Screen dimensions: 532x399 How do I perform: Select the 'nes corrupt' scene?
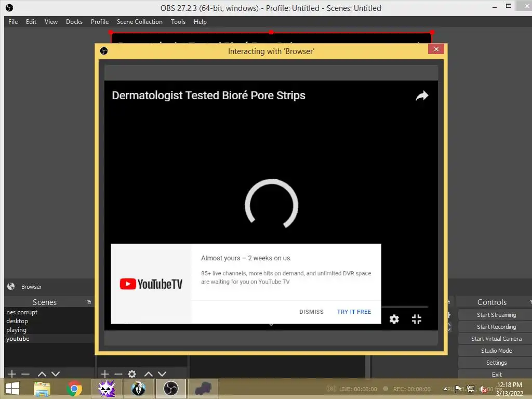pos(49,312)
